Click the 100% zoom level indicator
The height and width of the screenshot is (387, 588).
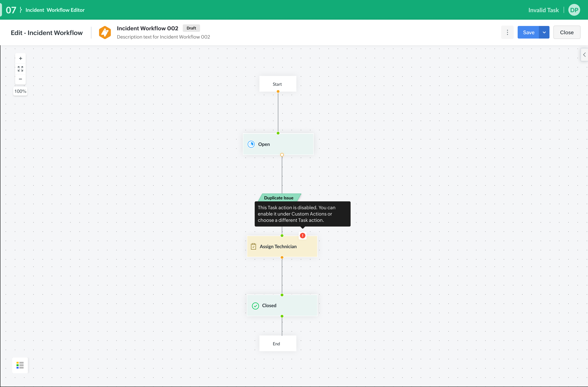click(20, 91)
